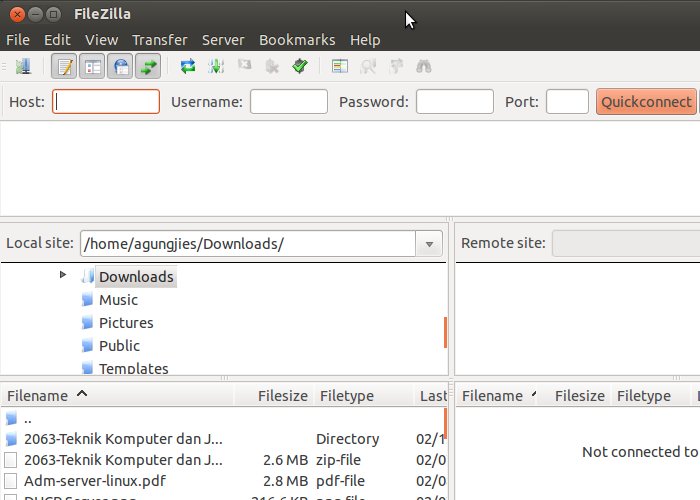The height and width of the screenshot is (500, 700).
Task: Click the local file list scrollbar
Action: click(445, 423)
